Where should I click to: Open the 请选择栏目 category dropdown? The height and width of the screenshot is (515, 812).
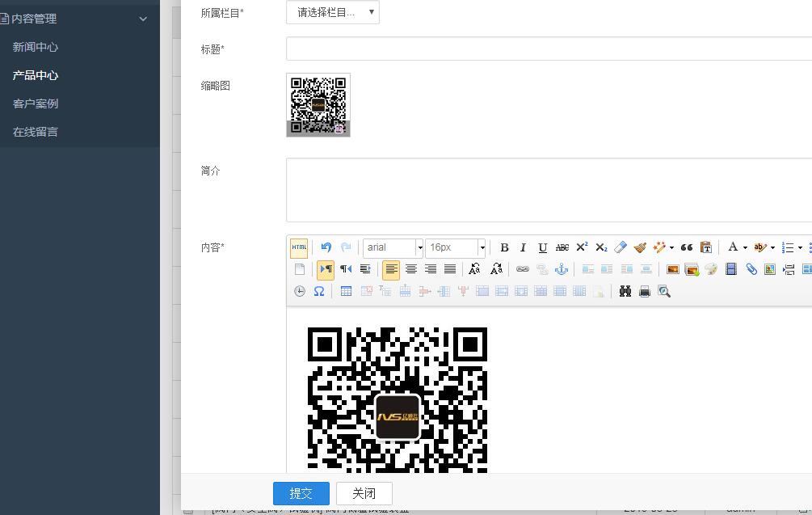click(332, 12)
